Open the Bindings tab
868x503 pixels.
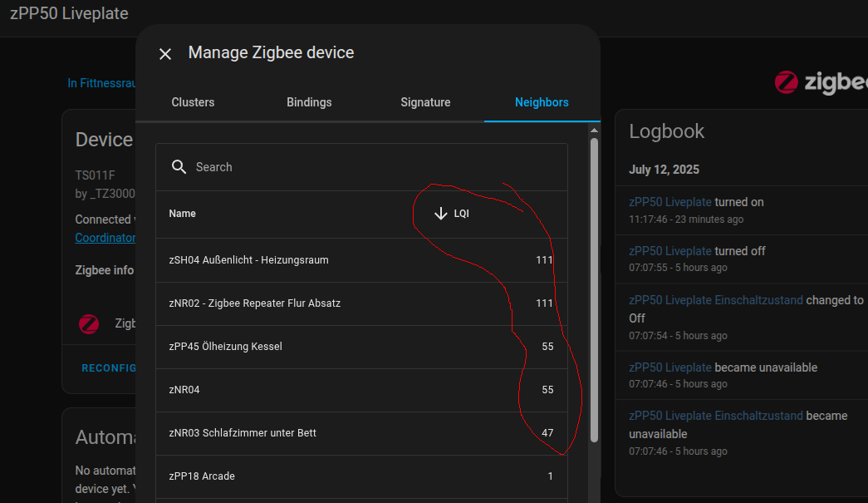tap(309, 102)
